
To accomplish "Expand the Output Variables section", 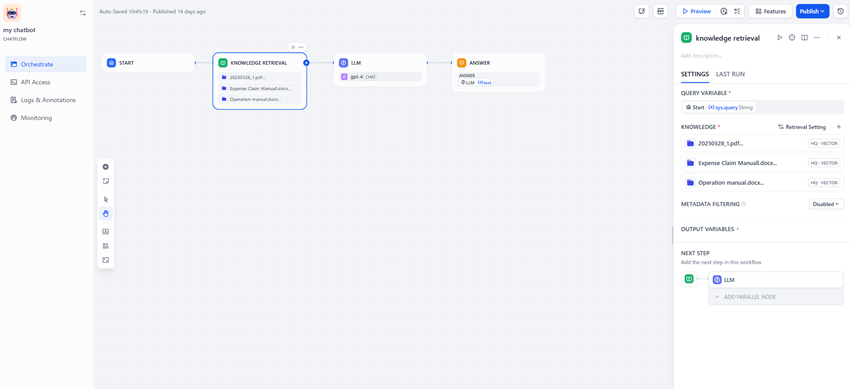I will (x=709, y=229).
